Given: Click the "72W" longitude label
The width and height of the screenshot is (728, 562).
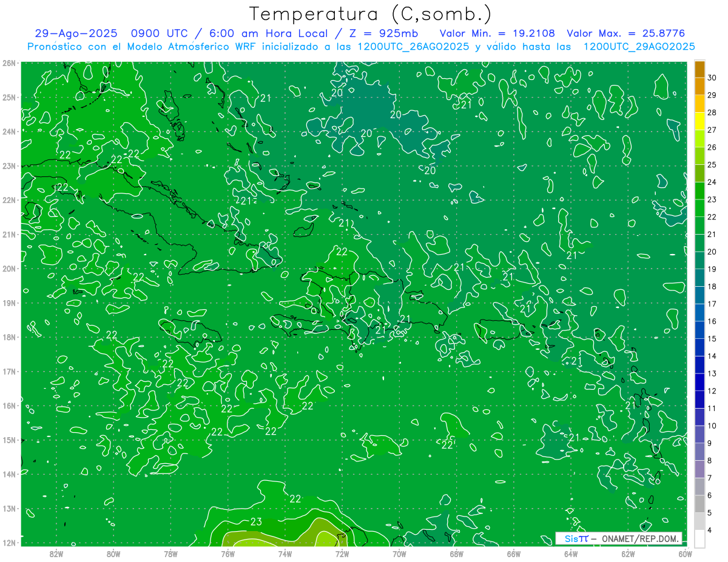Looking at the screenshot, I should point(342,554).
